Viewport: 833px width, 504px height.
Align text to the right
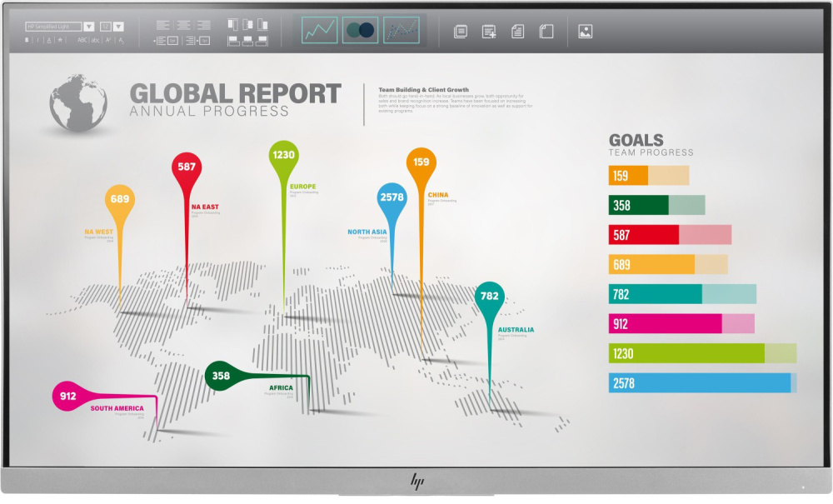click(x=204, y=25)
